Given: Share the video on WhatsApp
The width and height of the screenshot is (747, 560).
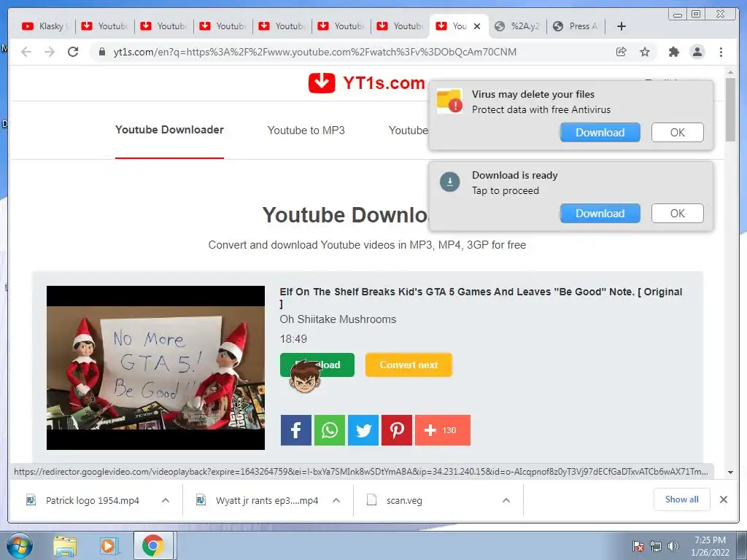Looking at the screenshot, I should 330,430.
